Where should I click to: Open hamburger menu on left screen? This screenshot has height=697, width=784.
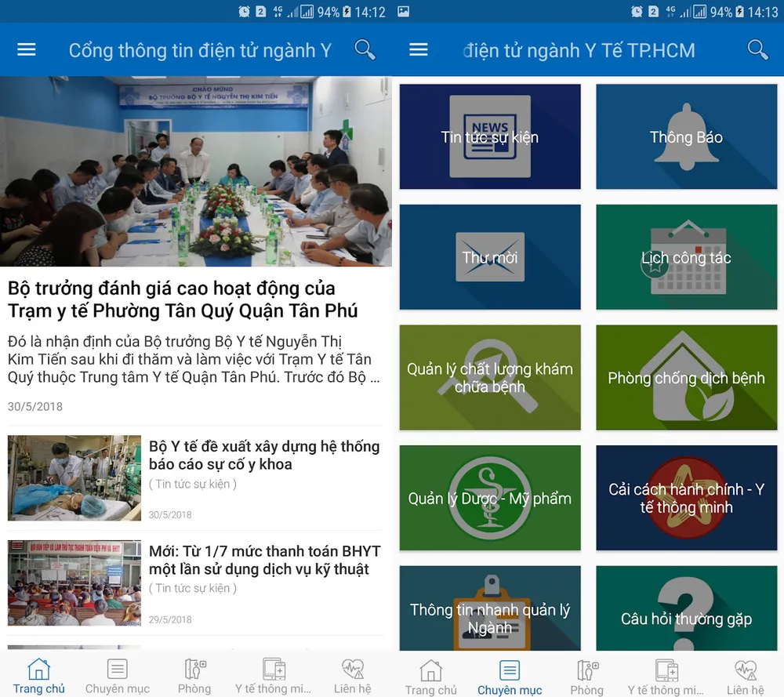coord(27,49)
